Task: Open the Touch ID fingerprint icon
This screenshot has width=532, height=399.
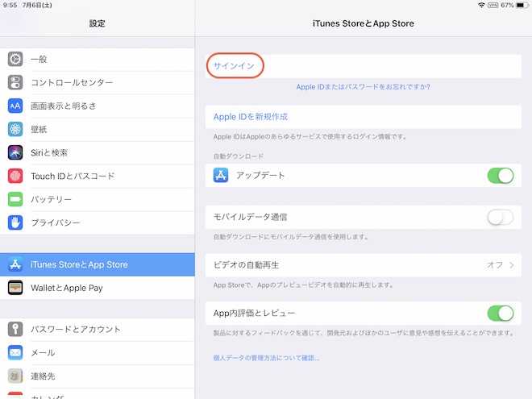Action: pos(15,176)
